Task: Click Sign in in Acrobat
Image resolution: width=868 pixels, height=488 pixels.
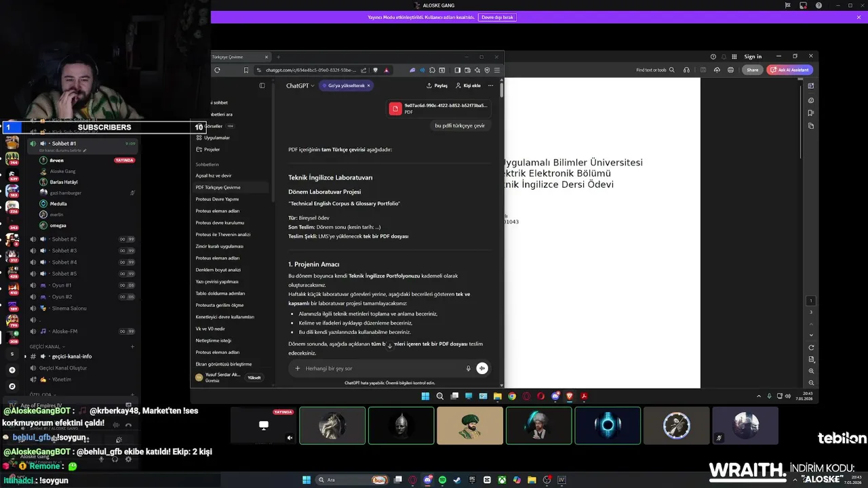Action: [x=753, y=57]
